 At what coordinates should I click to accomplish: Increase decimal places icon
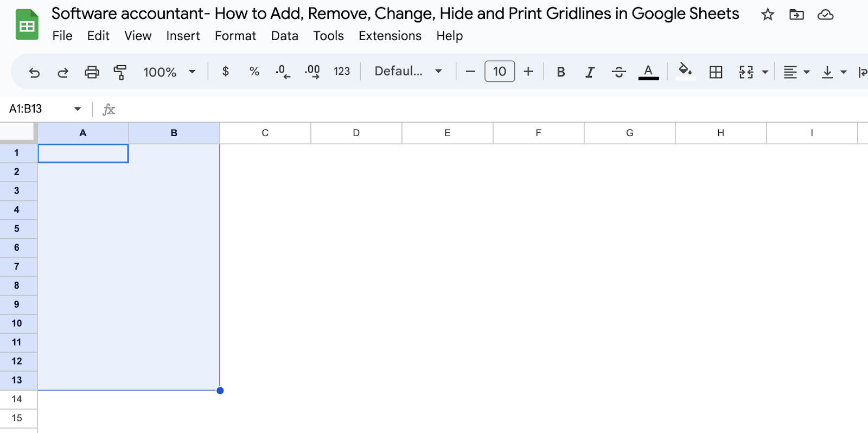[312, 71]
